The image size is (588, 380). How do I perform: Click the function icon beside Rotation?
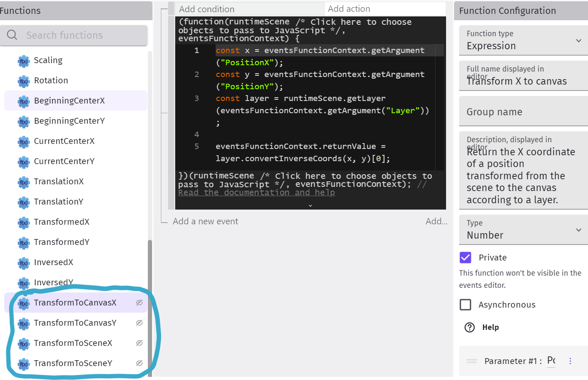[x=24, y=81]
